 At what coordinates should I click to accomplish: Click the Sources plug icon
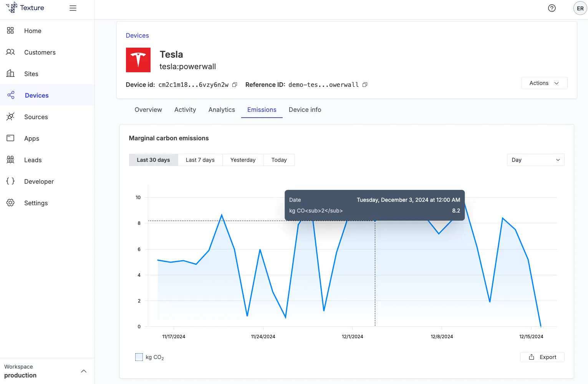coord(10,116)
